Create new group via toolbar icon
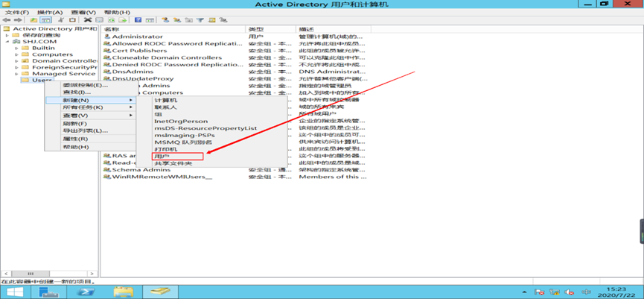The image size is (644, 299). point(177,19)
